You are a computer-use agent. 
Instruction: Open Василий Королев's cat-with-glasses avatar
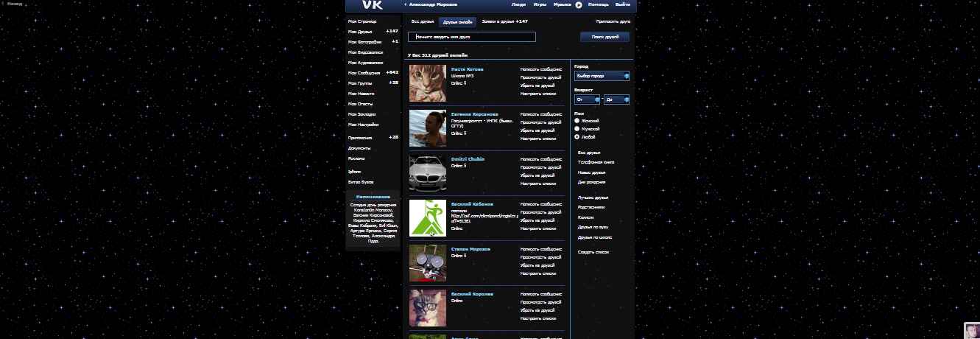click(x=428, y=308)
